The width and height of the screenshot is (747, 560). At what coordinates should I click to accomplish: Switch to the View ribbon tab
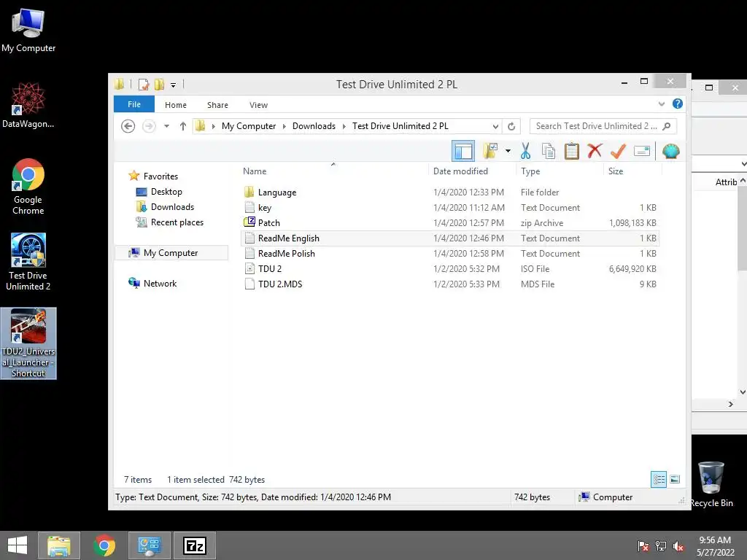point(258,105)
